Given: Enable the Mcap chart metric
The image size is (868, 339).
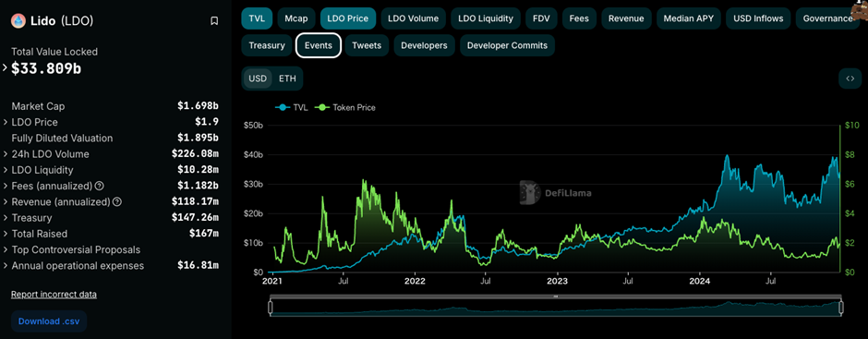Looking at the screenshot, I should tap(296, 18).
